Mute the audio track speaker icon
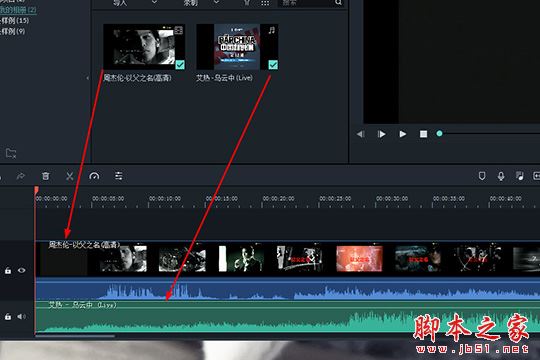The width and height of the screenshot is (540, 360). point(22,316)
